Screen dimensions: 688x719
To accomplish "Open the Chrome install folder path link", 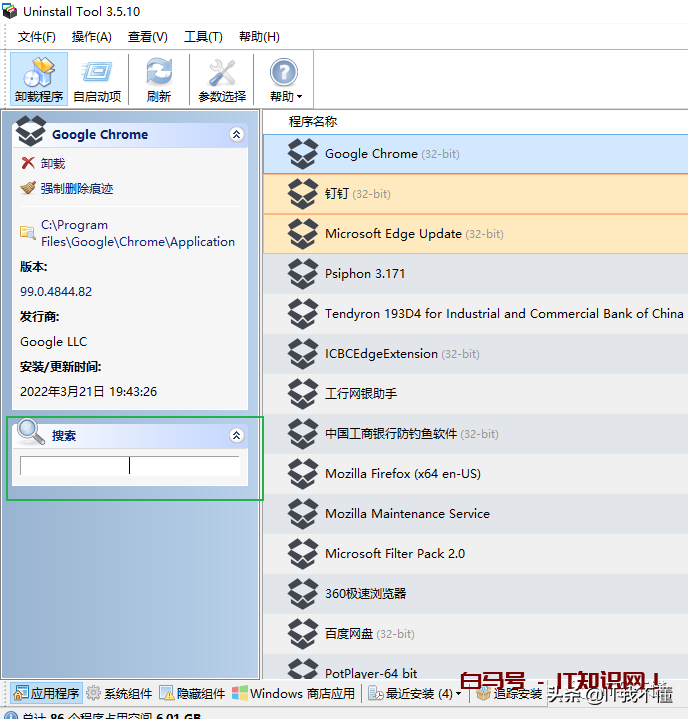I will click(137, 233).
